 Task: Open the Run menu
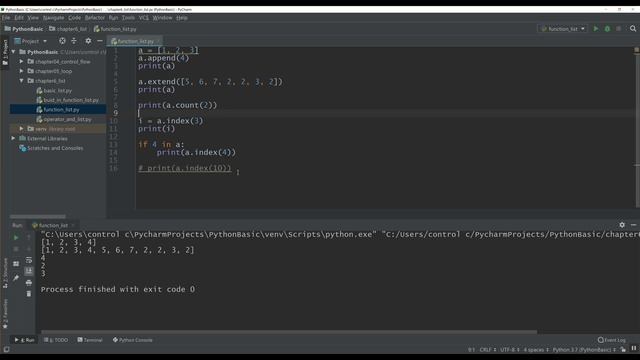(x=113, y=18)
